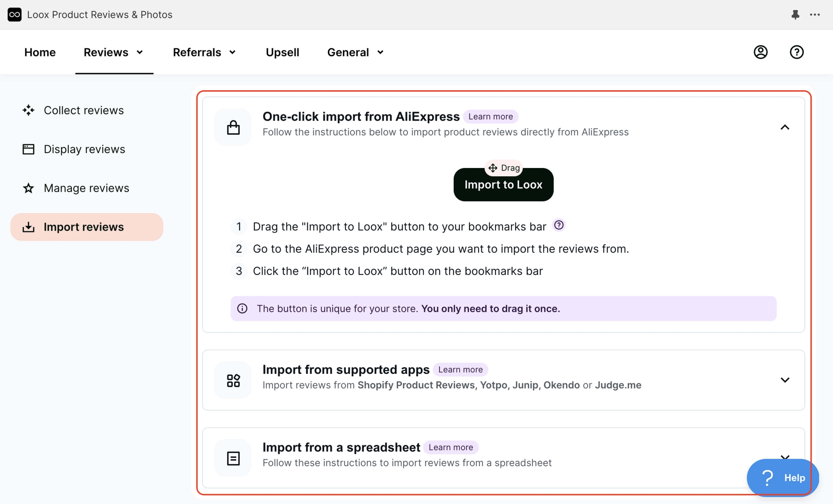Click the tooltip icon next to step 1

[559, 225]
